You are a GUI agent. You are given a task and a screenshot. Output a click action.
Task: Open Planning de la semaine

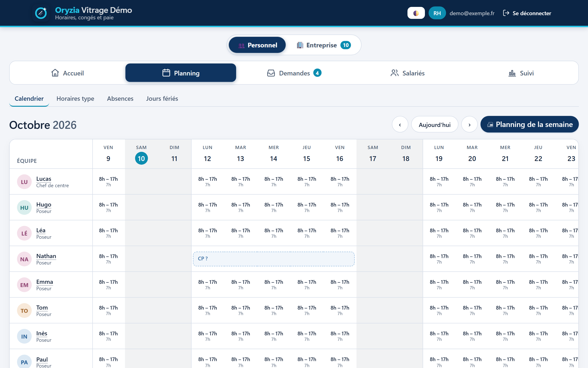(529, 124)
